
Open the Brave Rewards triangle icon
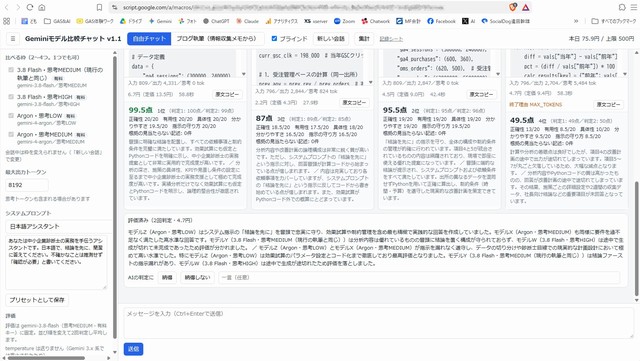[526, 7]
